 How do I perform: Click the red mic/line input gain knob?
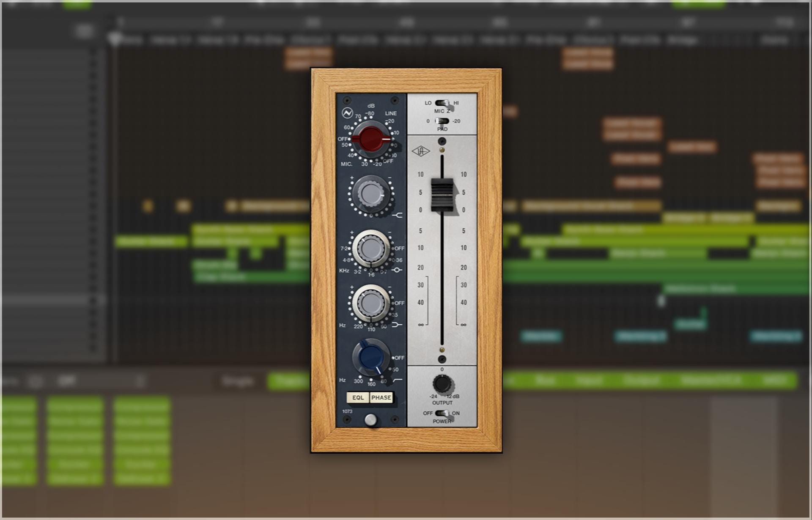point(371,139)
